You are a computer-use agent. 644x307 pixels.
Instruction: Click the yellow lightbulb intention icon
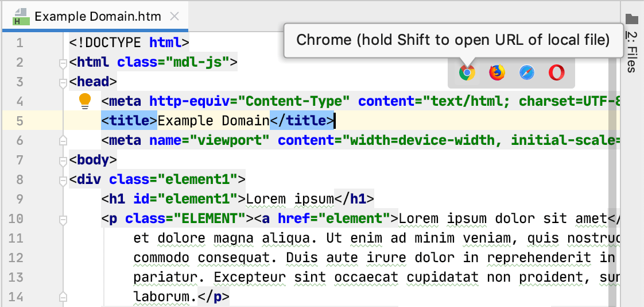(x=85, y=101)
